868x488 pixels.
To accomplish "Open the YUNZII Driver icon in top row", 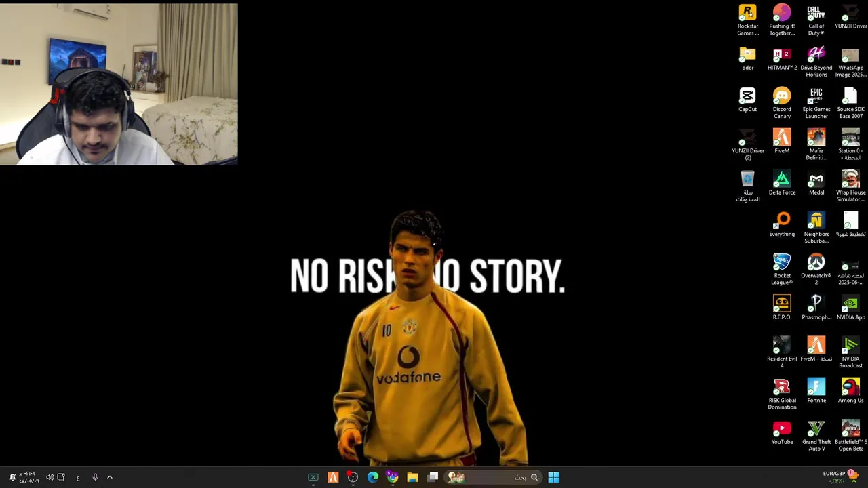I will (x=850, y=17).
